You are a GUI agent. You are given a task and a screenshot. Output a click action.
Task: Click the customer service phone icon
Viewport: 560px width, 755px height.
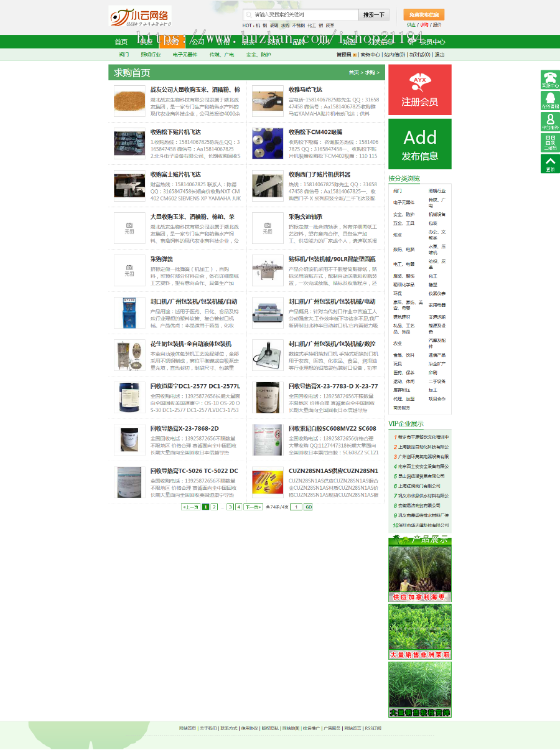click(x=550, y=78)
